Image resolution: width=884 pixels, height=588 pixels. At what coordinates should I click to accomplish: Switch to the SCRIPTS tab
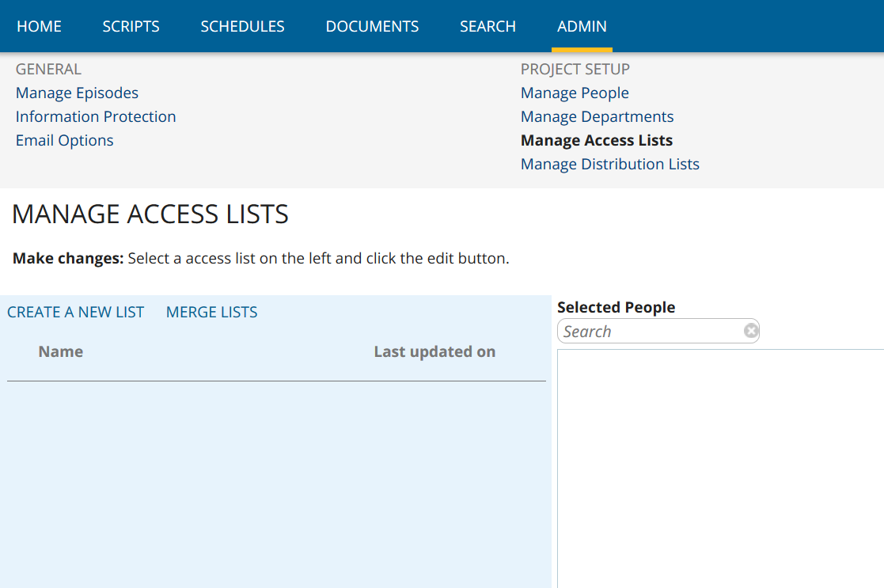(131, 26)
